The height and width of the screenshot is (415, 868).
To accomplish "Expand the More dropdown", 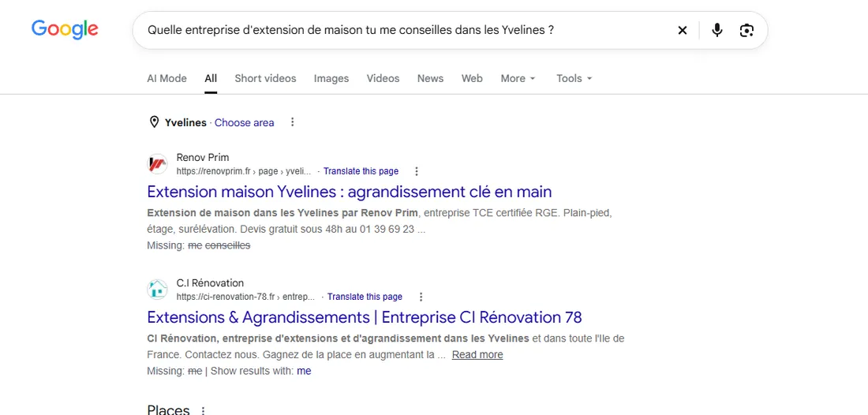I will click(518, 79).
